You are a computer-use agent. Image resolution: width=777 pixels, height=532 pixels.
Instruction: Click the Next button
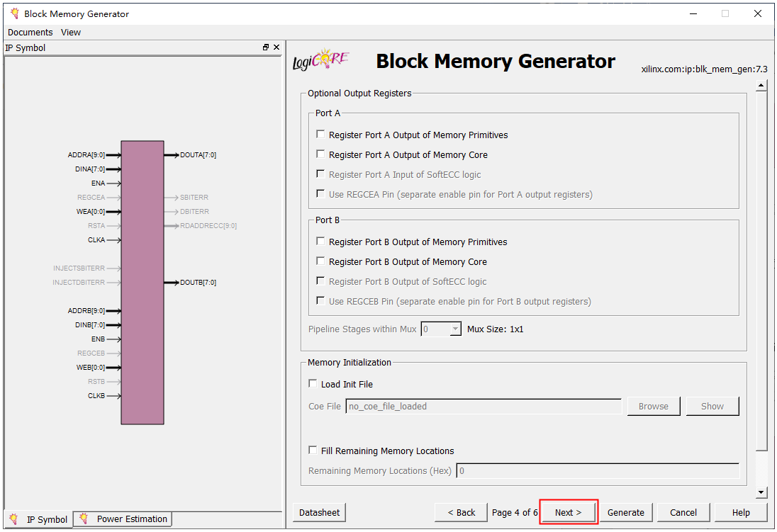click(x=568, y=512)
